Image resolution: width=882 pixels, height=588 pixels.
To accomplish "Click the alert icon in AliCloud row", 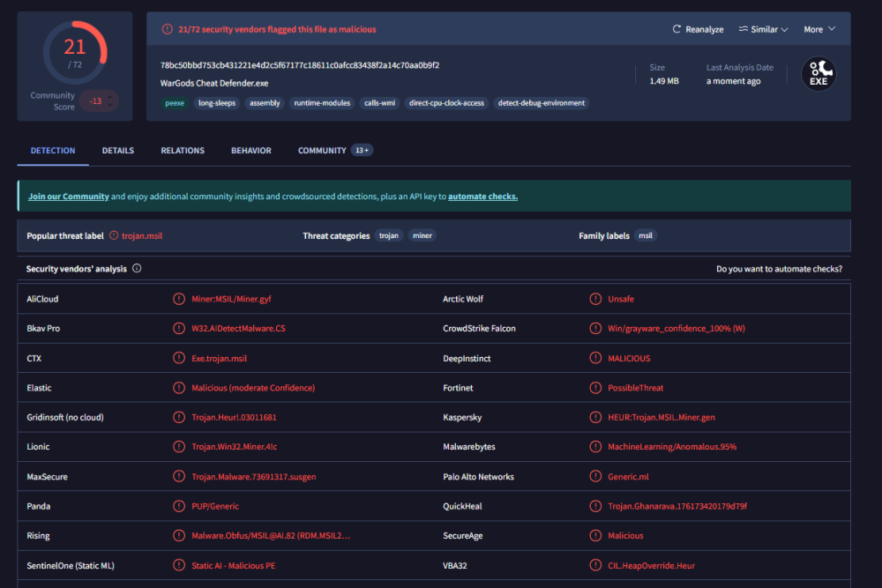I will click(179, 299).
